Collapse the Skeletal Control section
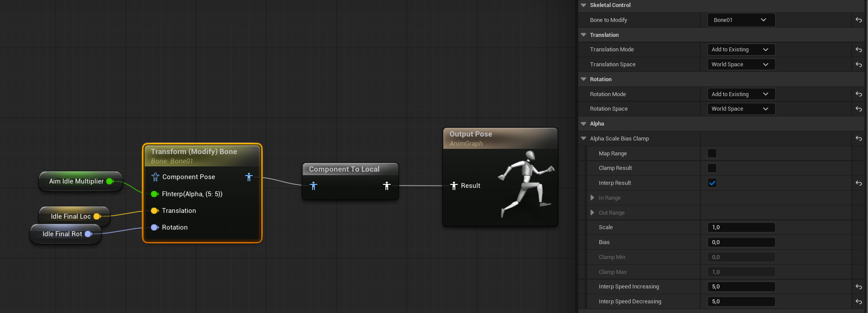This screenshot has width=868, height=313. (583, 5)
